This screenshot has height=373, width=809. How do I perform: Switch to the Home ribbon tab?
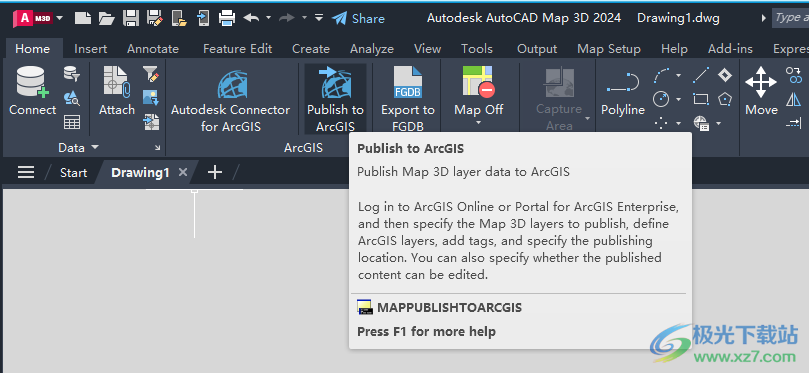(33, 49)
